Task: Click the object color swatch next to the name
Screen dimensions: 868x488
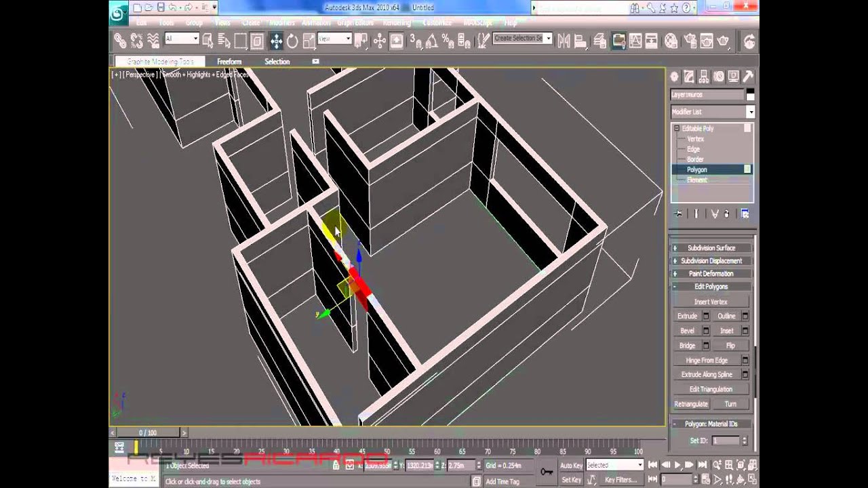Action: [x=750, y=95]
